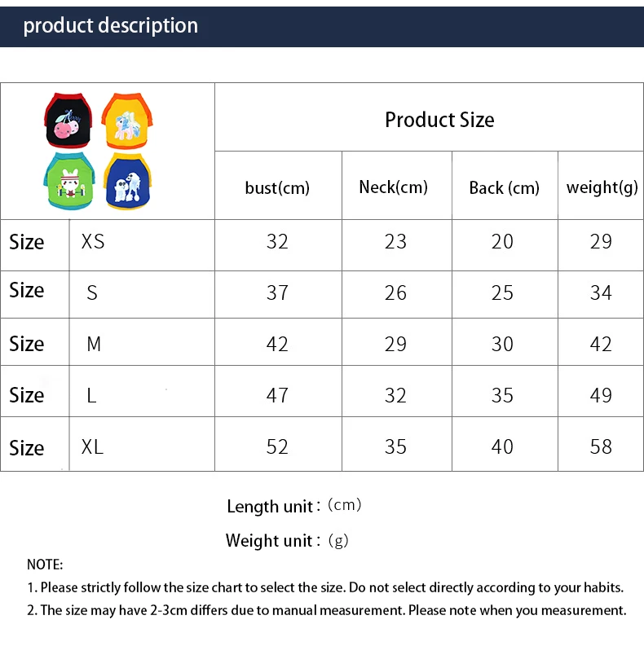Viewport: 644px width, 655px height.
Task: Click the NOTE label text
Action: pos(45,565)
